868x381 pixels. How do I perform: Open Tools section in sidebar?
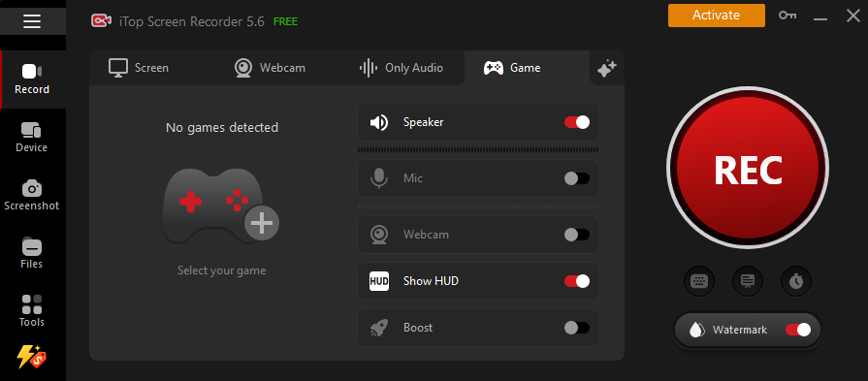point(32,312)
